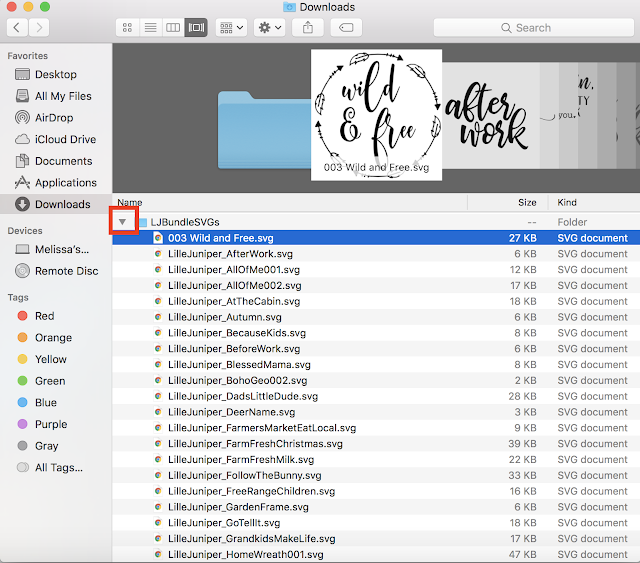This screenshot has height=563, width=640.
Task: Open the arrange items dropdown
Action: point(231,27)
